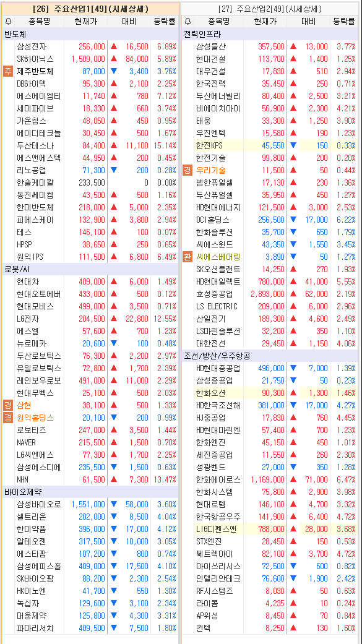This screenshot has width=362, height=644.
Task: Click the orange 경 badge beside 삼현
Action: (8, 405)
